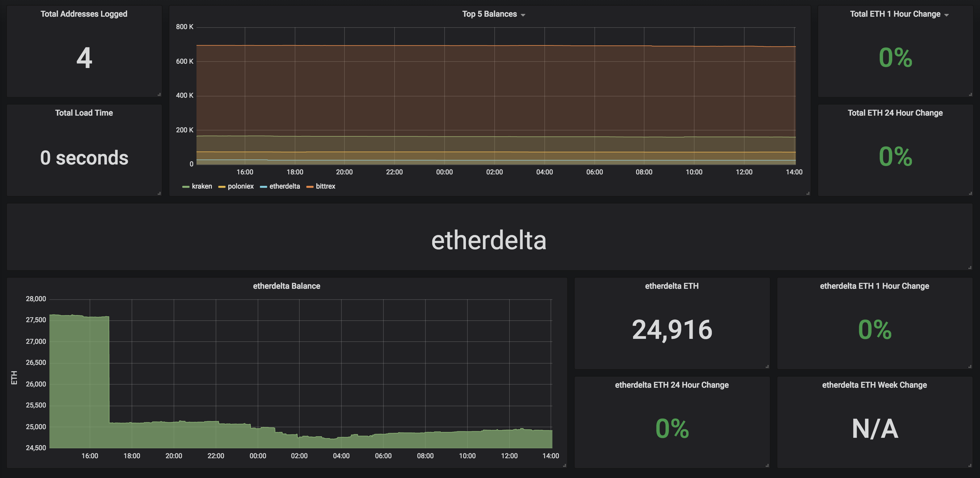Image resolution: width=980 pixels, height=478 pixels.
Task: Toggle kraken series label in legend
Action: (202, 186)
